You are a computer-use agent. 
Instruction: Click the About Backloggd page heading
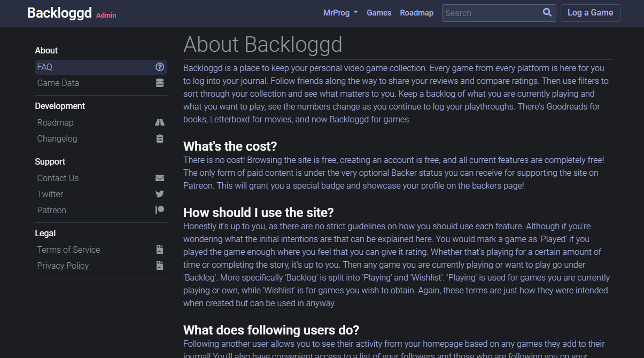pyautogui.click(x=262, y=44)
